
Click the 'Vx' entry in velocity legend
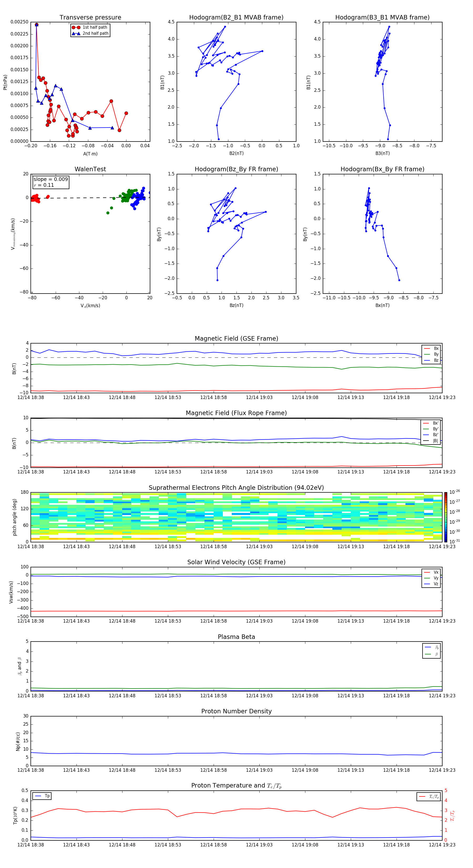(431, 572)
